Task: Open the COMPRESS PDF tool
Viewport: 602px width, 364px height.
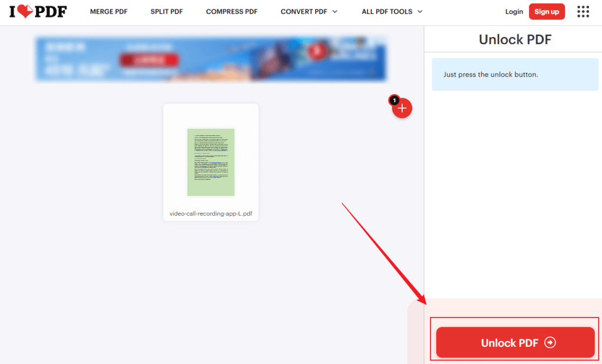Action: (x=232, y=11)
